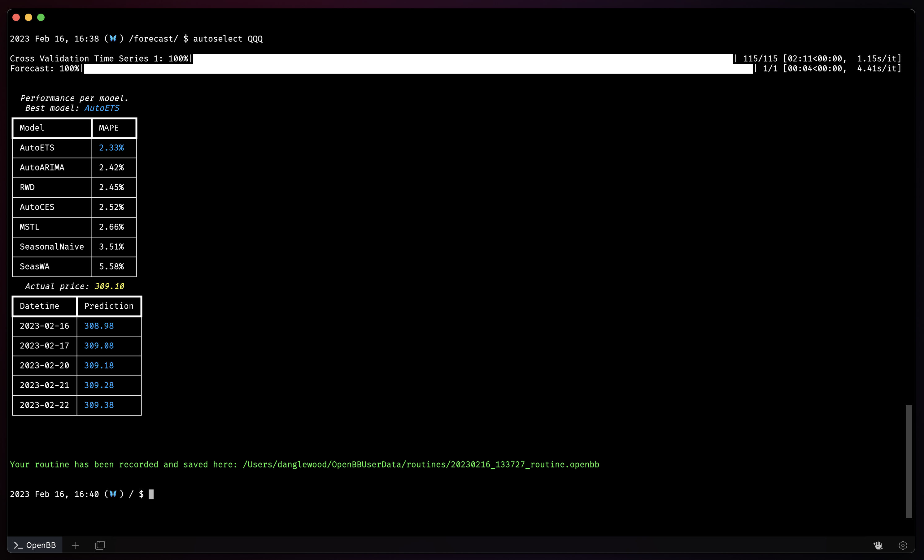The image size is (924, 560).
Task: Click the autoselect QQQ command text
Action: click(228, 39)
